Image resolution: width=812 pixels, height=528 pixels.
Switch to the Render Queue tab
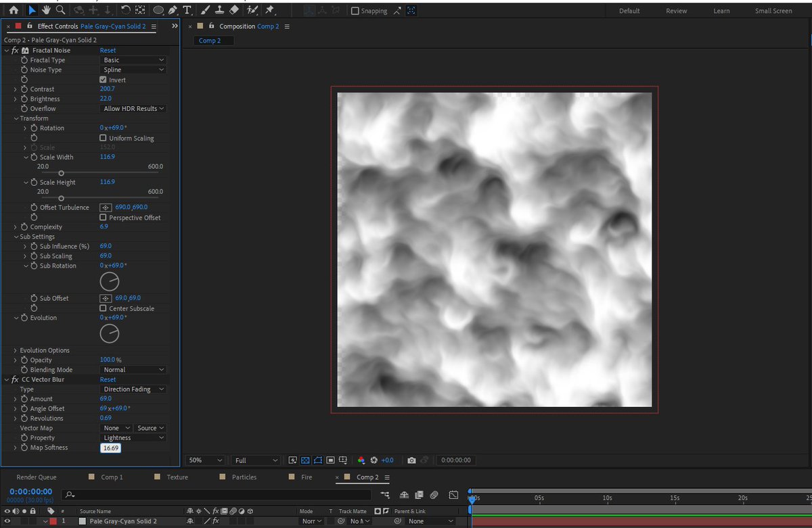pyautogui.click(x=37, y=477)
